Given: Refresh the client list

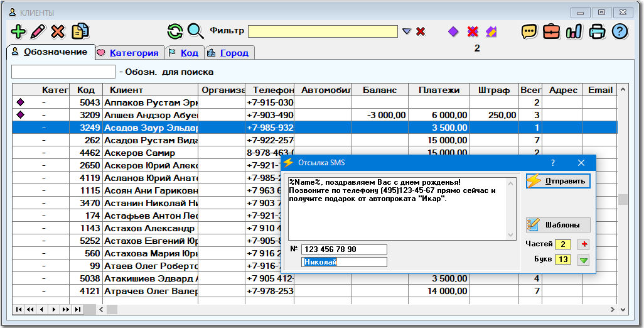Looking at the screenshot, I should coord(175,31).
